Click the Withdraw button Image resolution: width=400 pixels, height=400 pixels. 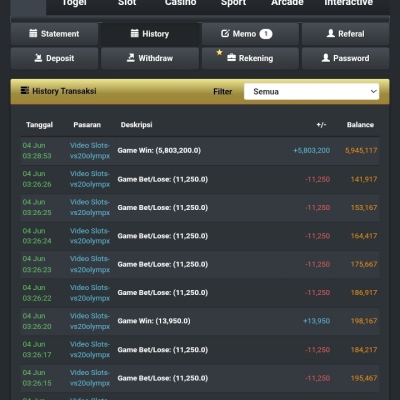[x=150, y=58]
